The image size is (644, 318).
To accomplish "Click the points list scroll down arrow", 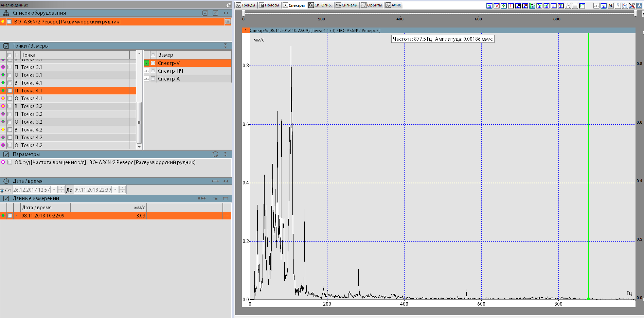I will click(x=139, y=147).
